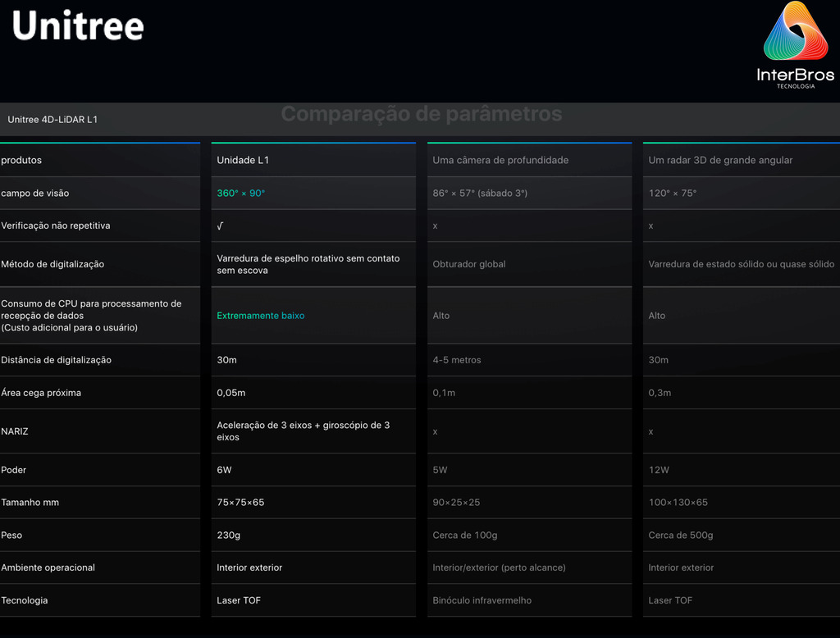This screenshot has height=638, width=840.
Task: Select 'Um radar 3D de grande angular' header
Action: click(x=720, y=160)
